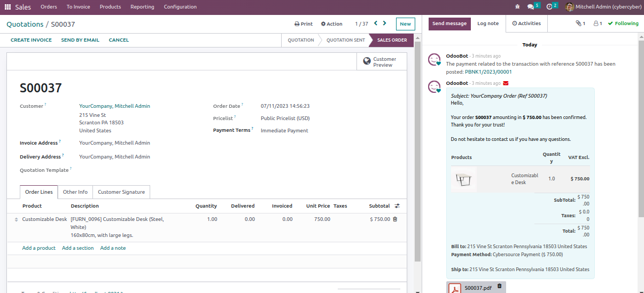644x293 pixels.
Task: Click the Send by Email button
Action: [80, 40]
